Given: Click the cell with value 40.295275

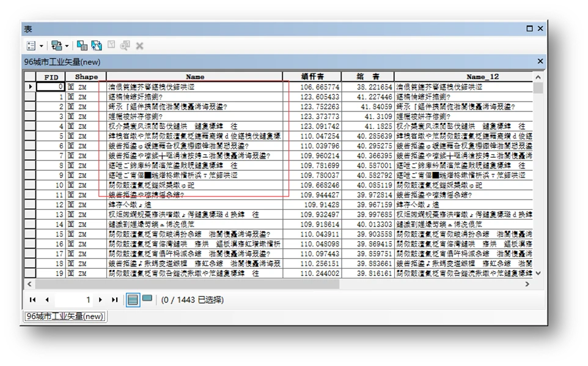Looking at the screenshot, I should point(367,146).
